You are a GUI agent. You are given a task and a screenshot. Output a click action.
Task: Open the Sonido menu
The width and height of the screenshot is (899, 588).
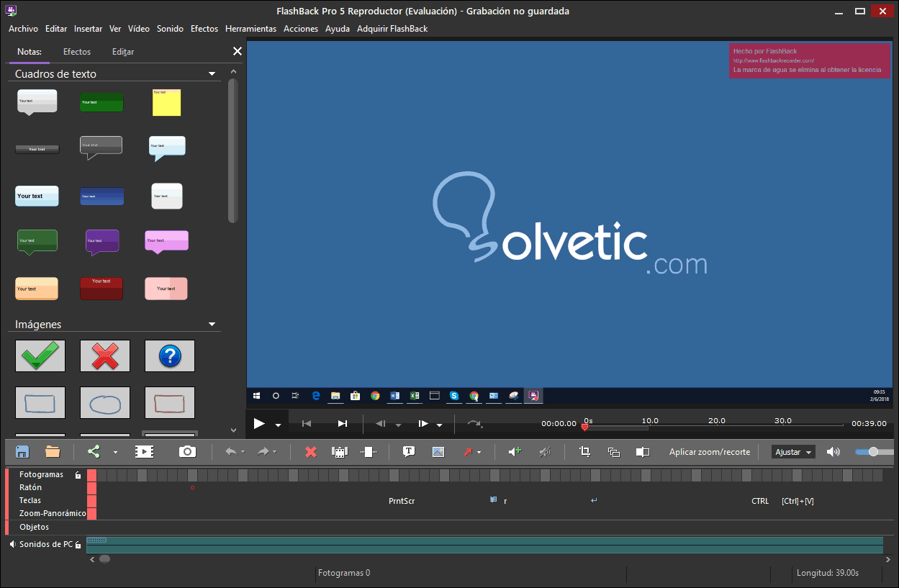(x=170, y=29)
